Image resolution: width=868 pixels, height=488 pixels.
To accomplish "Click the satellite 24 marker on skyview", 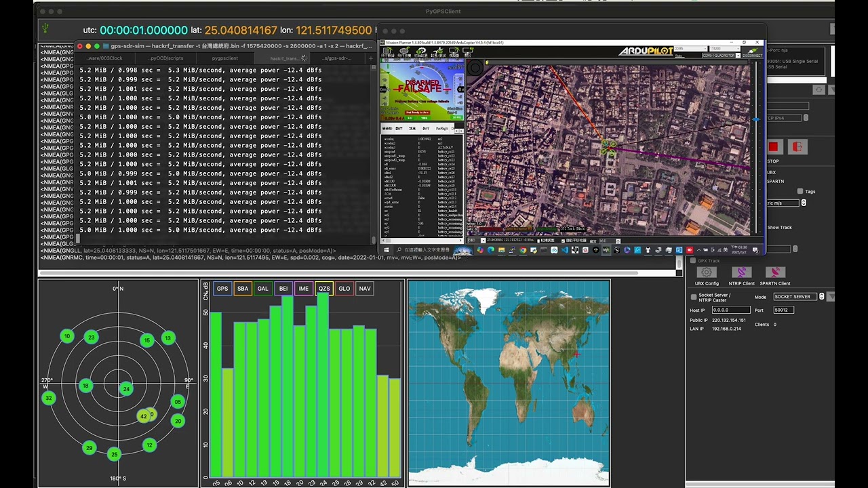I will (126, 388).
